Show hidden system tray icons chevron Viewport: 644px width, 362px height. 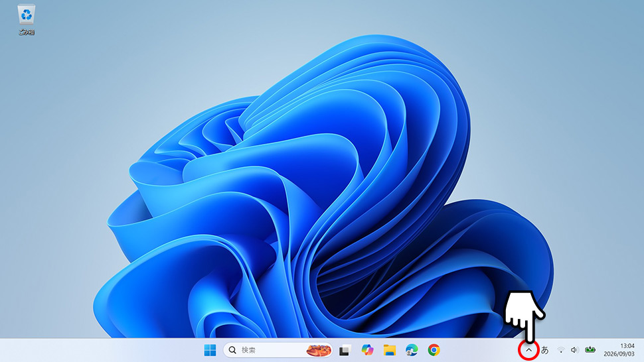coord(528,350)
